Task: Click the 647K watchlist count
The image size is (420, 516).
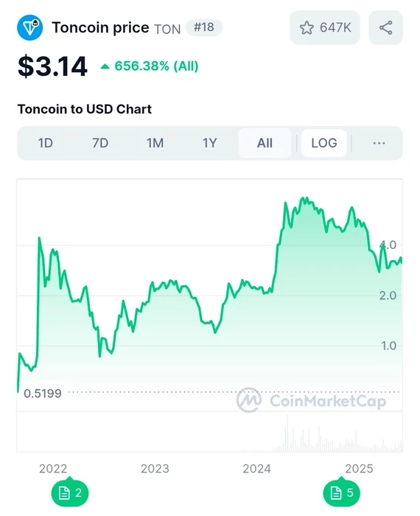Action: click(x=335, y=28)
